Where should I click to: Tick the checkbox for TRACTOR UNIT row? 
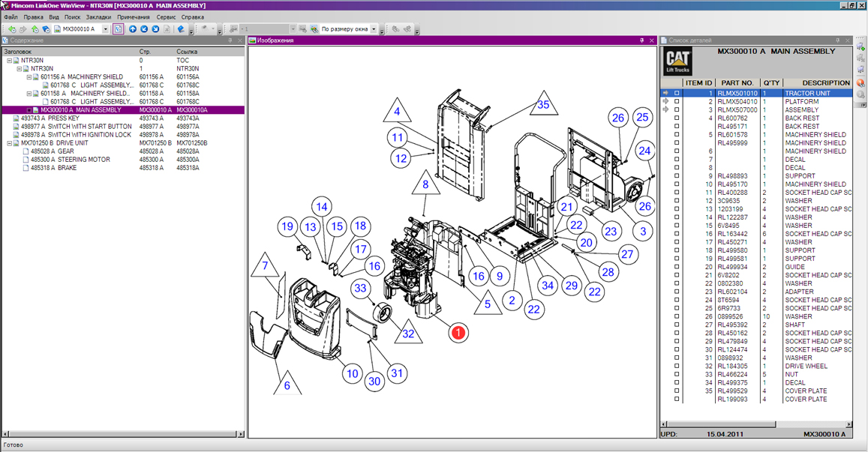click(677, 94)
